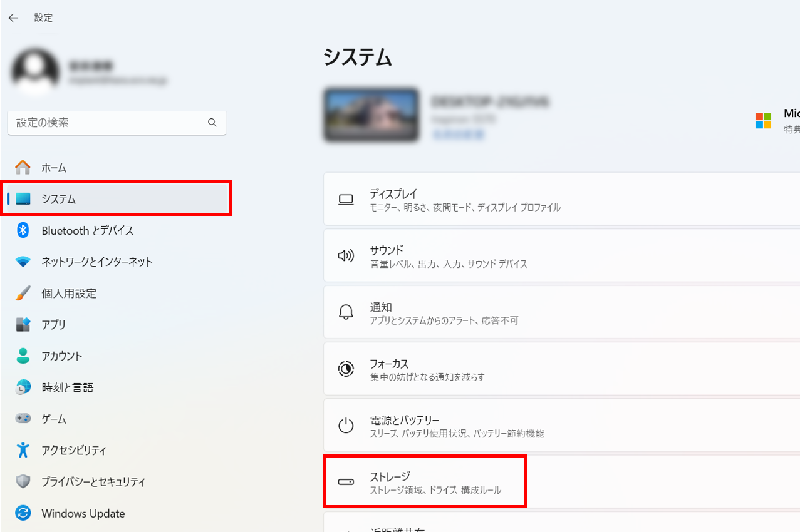Viewport: 800px width, 532px height.
Task: Open 個人用設定 section
Action: pyautogui.click(x=117, y=293)
